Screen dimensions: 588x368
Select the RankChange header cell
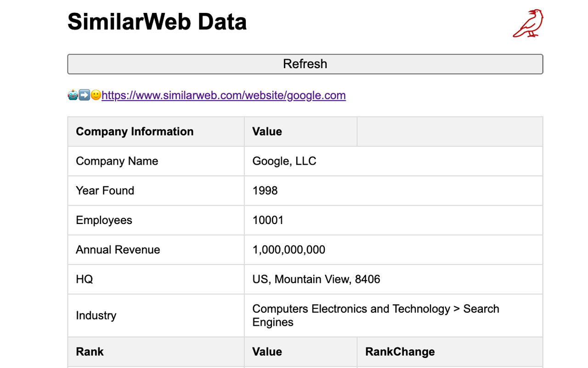450,352
